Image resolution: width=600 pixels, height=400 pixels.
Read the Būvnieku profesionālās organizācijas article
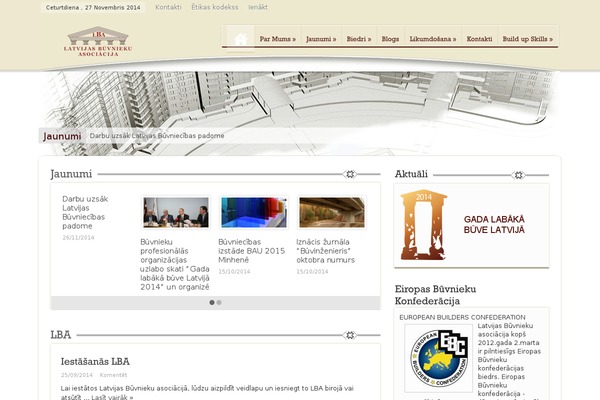(x=175, y=264)
